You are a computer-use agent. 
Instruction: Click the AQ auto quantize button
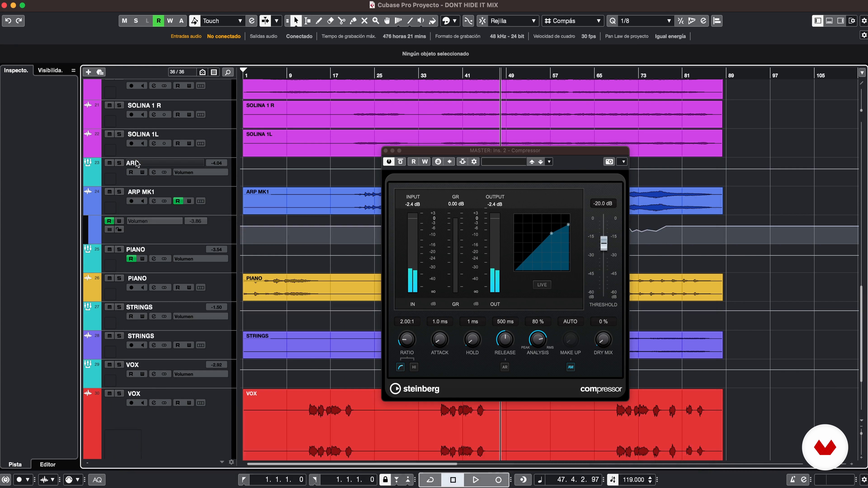coord(97,480)
